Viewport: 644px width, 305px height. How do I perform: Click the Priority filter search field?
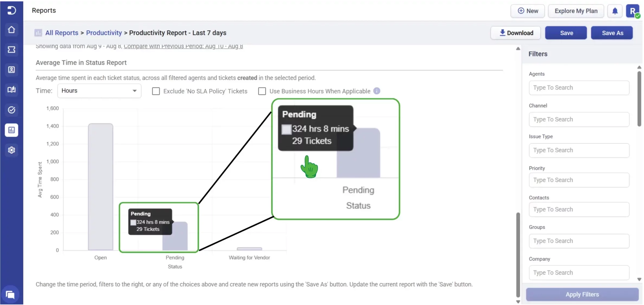click(x=579, y=180)
